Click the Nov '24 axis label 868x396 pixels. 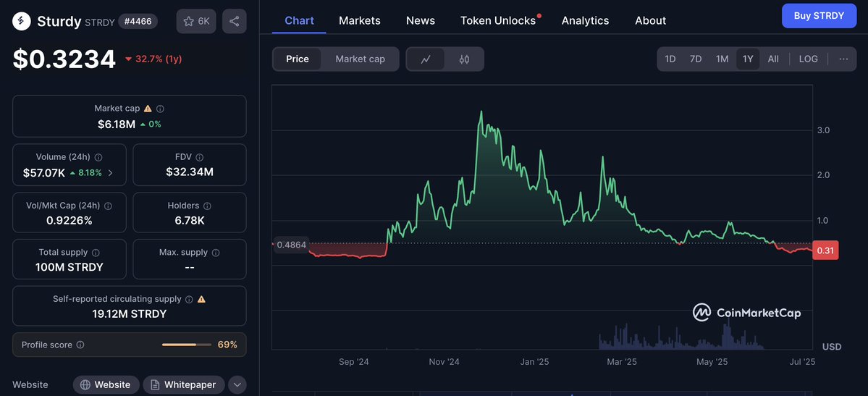pos(444,362)
